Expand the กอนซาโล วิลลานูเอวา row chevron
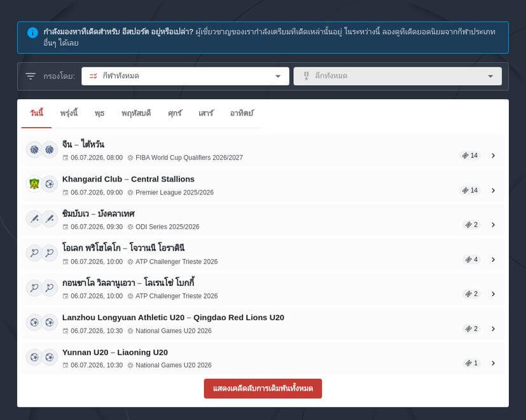526x420 pixels. [x=493, y=294]
